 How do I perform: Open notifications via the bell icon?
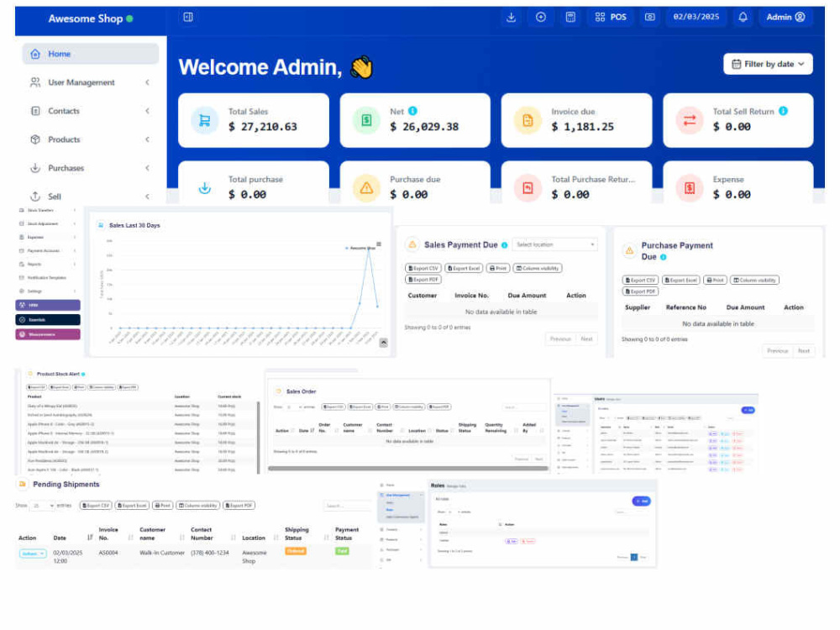pos(743,17)
